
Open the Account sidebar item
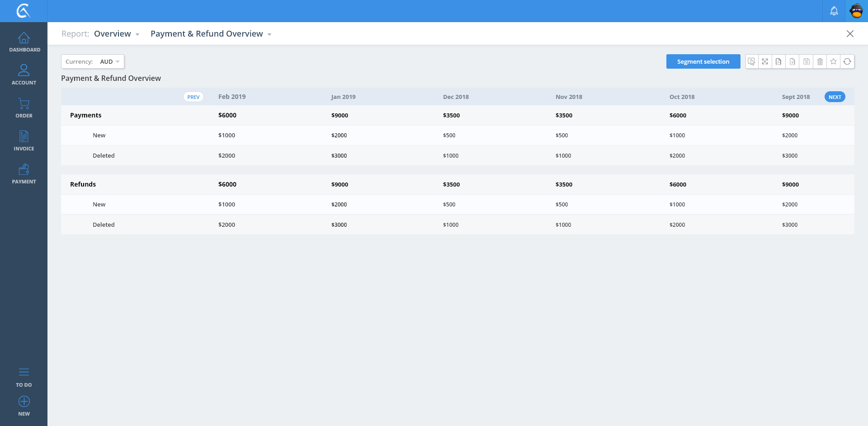click(x=24, y=75)
